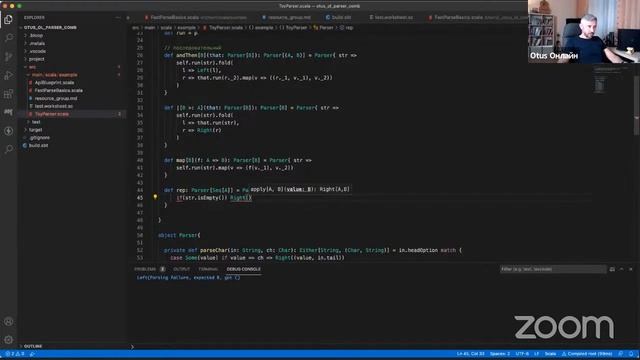The width and height of the screenshot is (640, 360).
Task: Click the Left(Parsing failure...) debug console output line
Action: pos(188,278)
